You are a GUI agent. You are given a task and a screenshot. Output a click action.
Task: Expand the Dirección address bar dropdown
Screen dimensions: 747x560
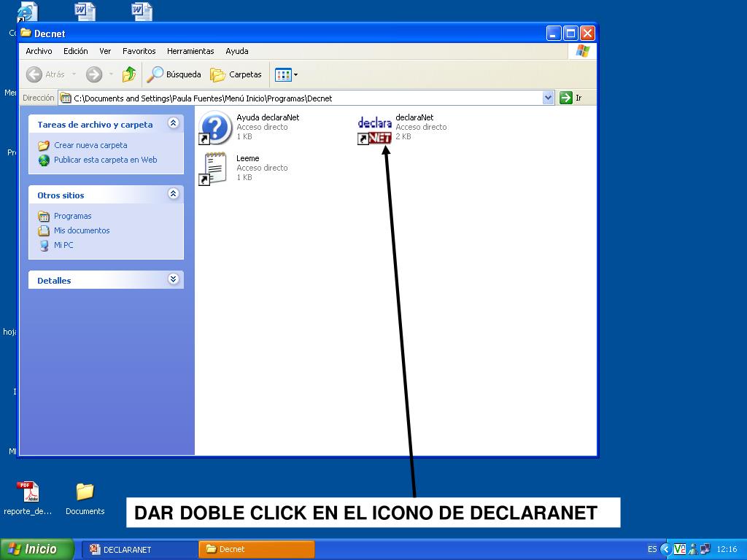(549, 98)
